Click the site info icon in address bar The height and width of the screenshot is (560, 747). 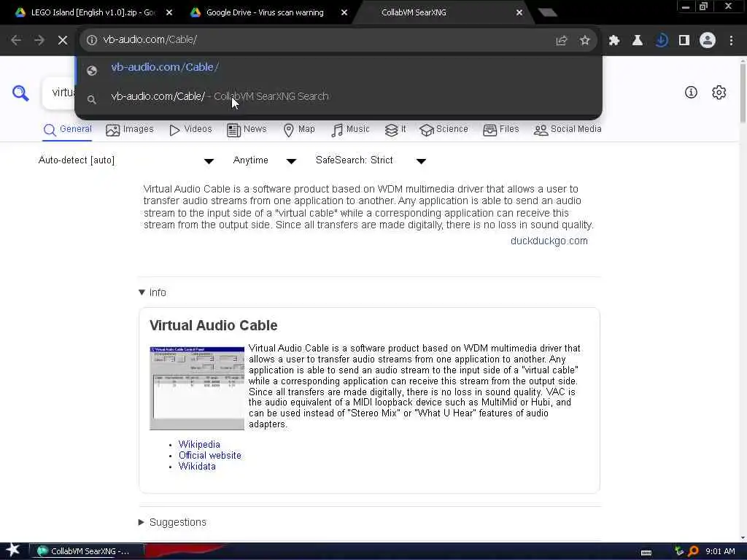[92, 40]
